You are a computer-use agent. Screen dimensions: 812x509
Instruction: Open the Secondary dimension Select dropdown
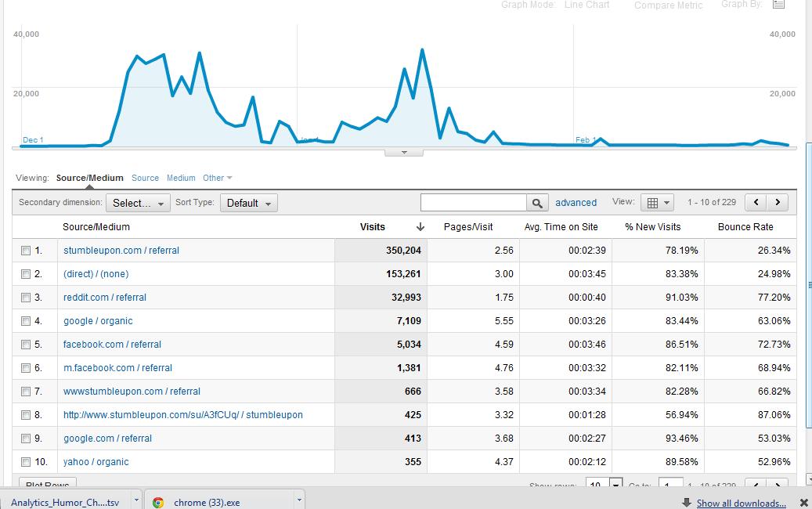click(x=138, y=203)
